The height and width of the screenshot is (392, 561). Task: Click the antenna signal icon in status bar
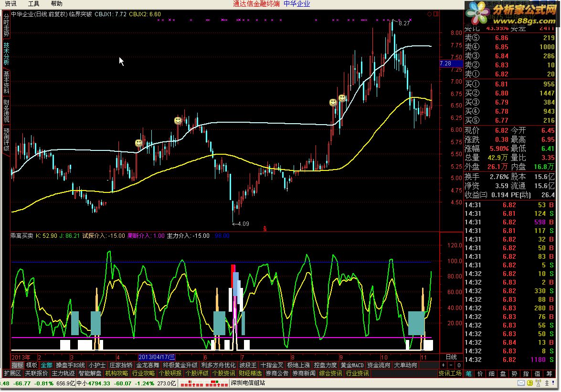(x=538, y=383)
